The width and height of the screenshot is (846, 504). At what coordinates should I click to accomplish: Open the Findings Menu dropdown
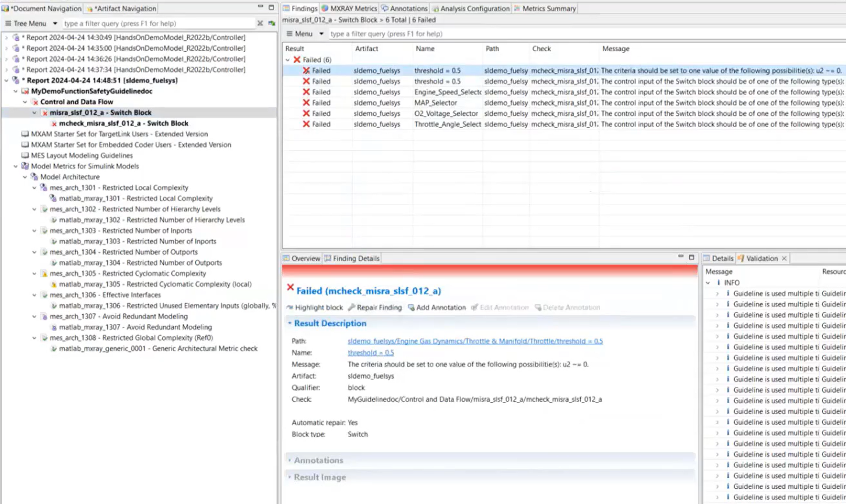(x=305, y=34)
